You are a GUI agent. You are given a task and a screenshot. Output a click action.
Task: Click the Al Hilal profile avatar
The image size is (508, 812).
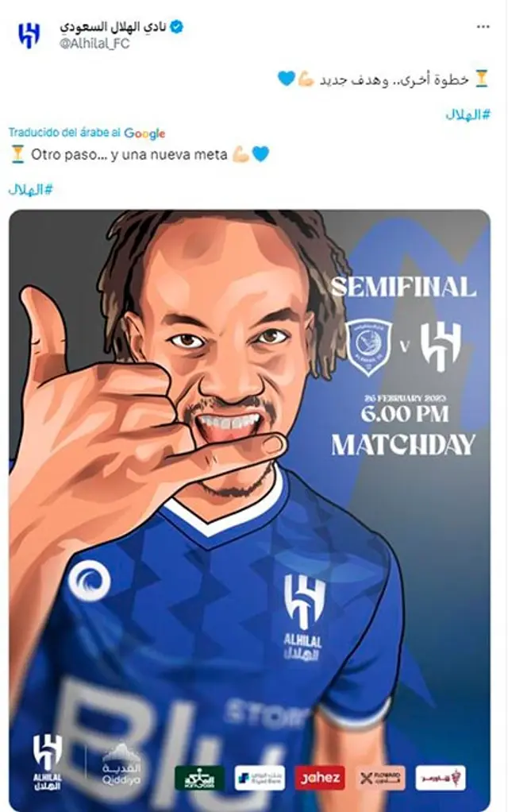(x=29, y=35)
